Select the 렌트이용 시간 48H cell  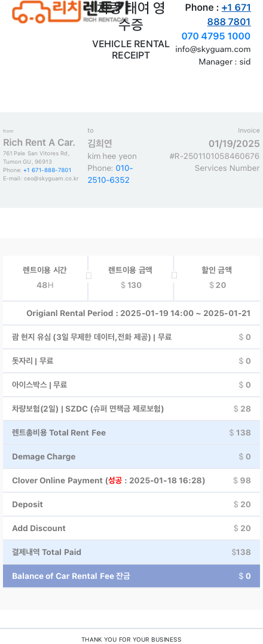point(45,278)
